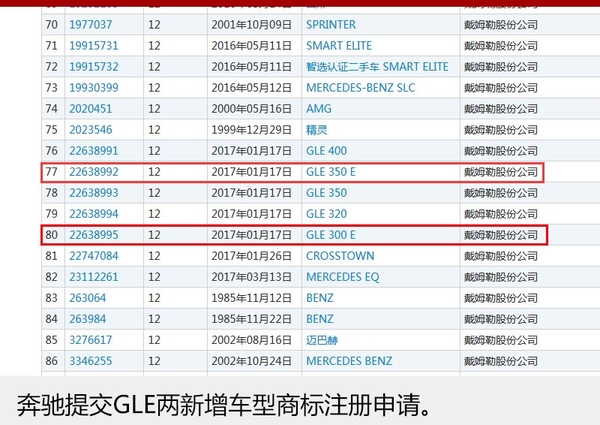Image resolution: width=600 pixels, height=425 pixels.
Task: Open registration number 2023546 link
Action: [91, 130]
